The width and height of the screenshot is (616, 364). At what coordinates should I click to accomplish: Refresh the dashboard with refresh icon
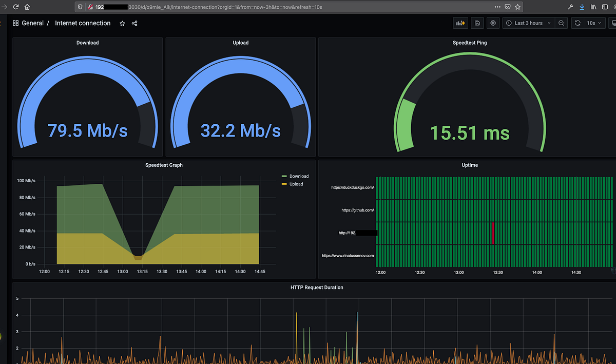[x=577, y=23]
